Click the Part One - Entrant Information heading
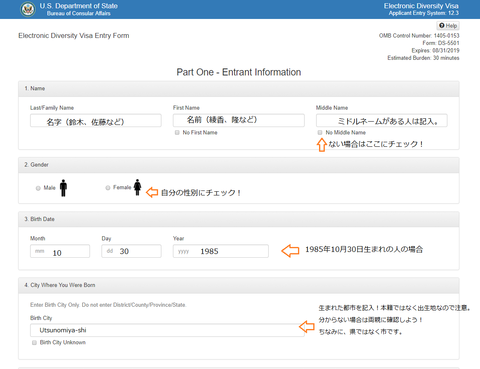 point(239,72)
